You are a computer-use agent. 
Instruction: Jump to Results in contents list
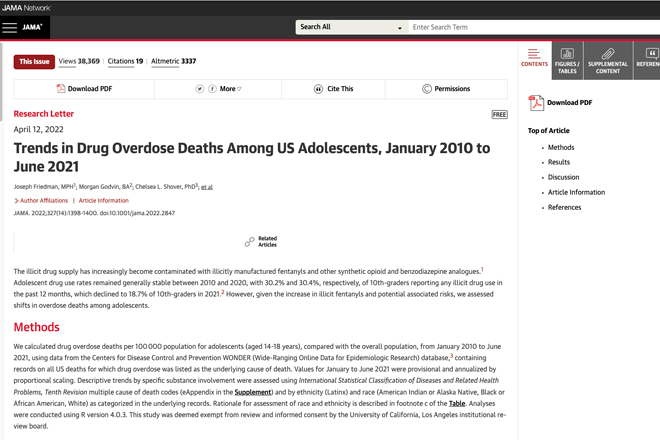[x=559, y=162]
